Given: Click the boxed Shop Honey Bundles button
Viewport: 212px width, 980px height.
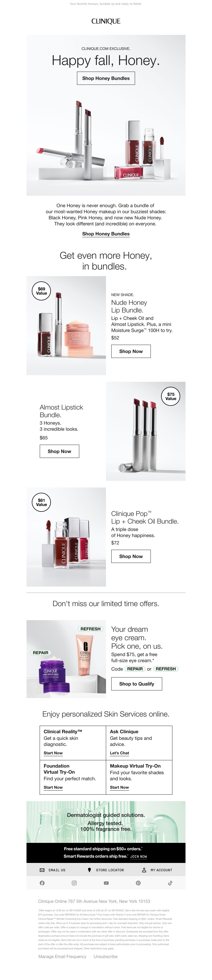Looking at the screenshot, I should 106,78.
